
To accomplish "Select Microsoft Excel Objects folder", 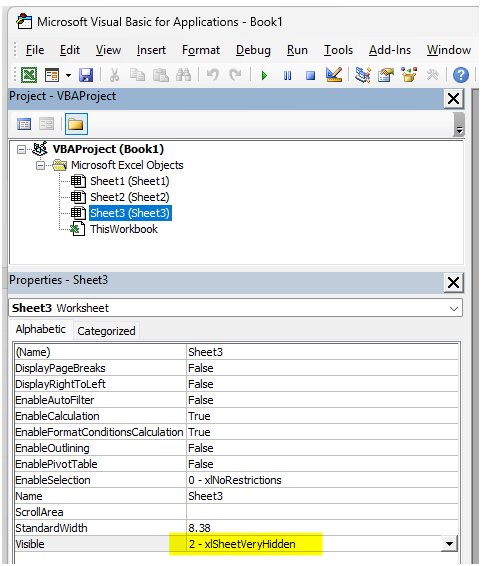I will click(x=127, y=165).
